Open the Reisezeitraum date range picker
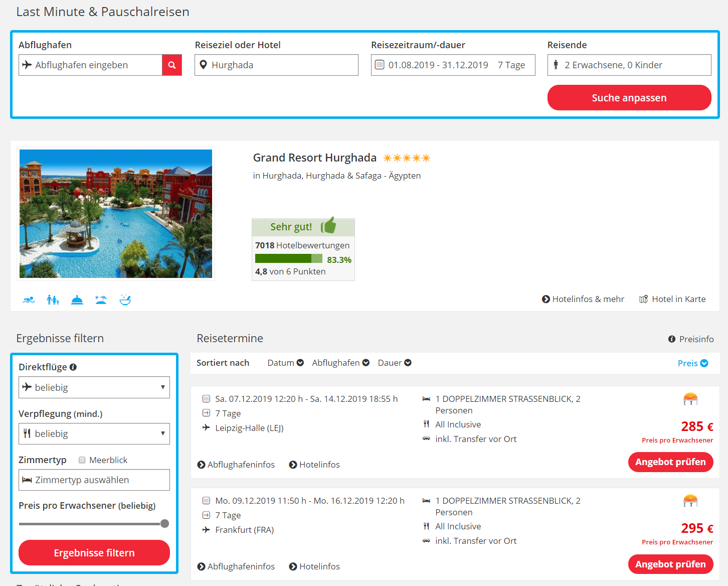Viewport: 728px width, 586px height. (x=453, y=65)
